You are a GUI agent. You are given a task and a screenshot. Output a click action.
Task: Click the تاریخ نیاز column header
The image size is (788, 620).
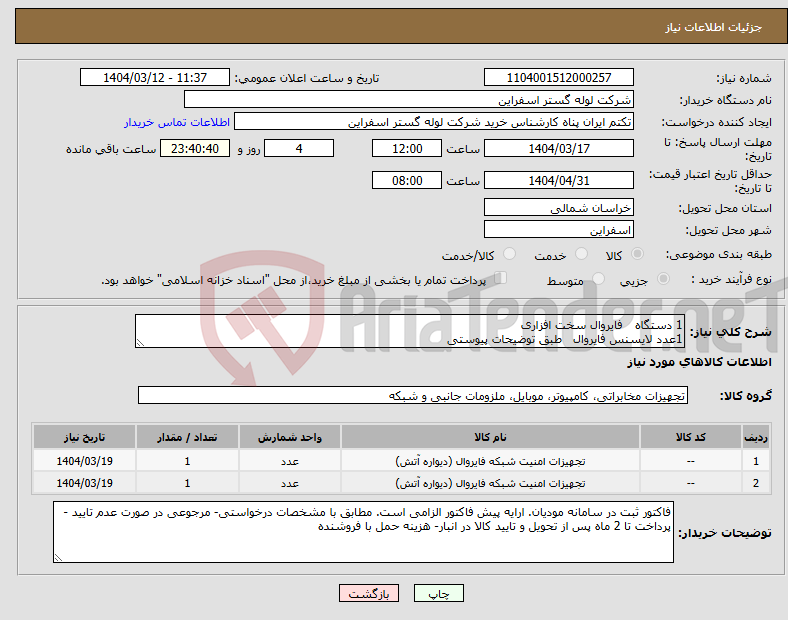coord(84,437)
